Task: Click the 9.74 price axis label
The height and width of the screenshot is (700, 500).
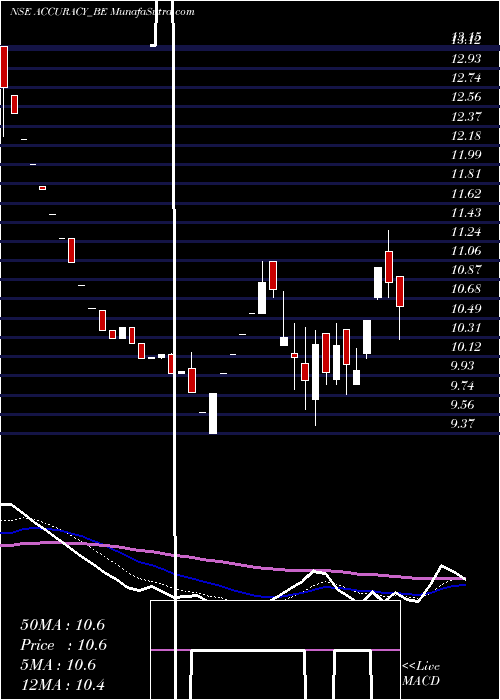Action: point(462,385)
